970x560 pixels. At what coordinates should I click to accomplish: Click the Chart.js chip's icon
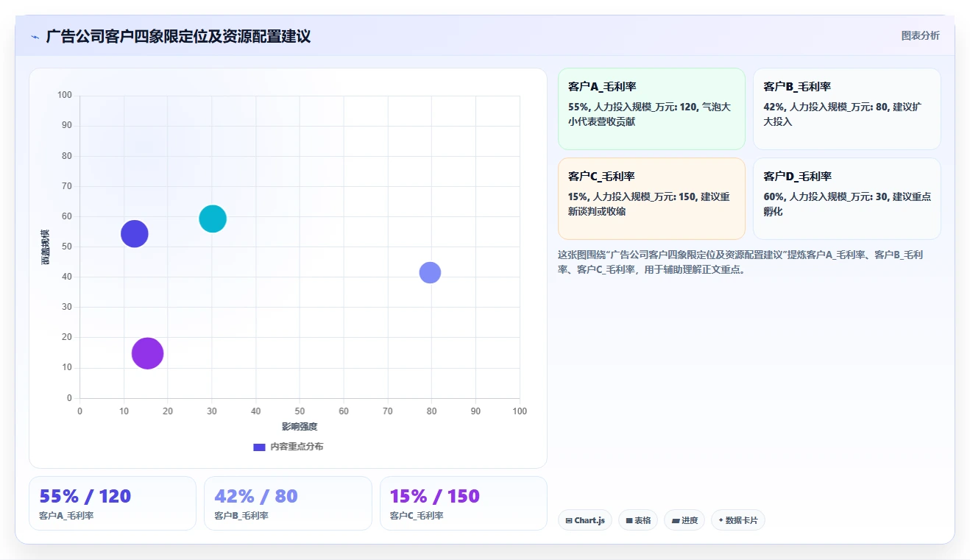[569, 520]
